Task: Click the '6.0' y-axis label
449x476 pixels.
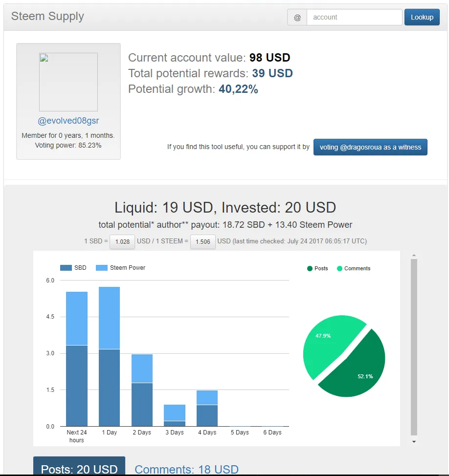Action: click(50, 281)
